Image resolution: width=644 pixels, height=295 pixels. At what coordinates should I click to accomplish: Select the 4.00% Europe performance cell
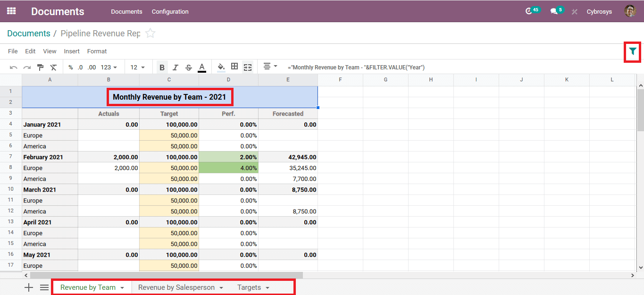point(229,168)
